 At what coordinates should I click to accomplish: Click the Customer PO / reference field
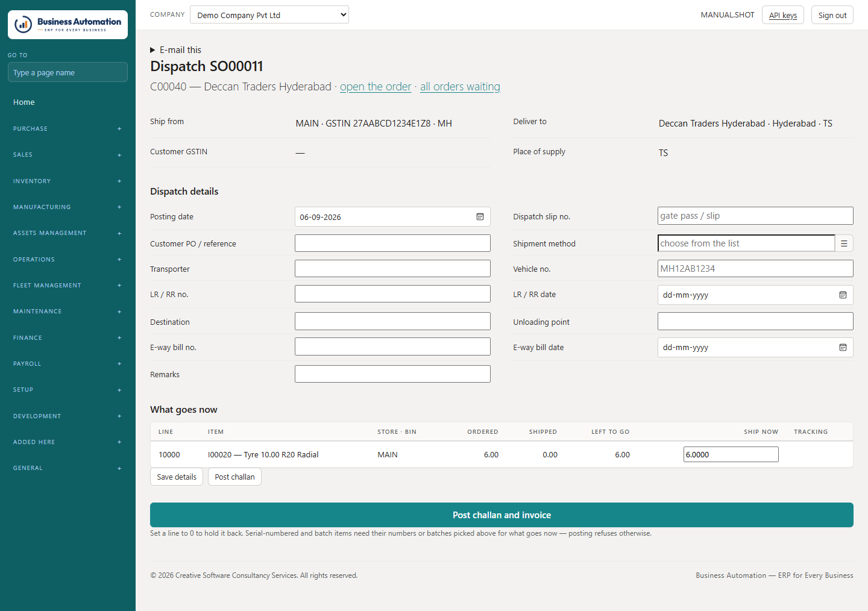(392, 243)
